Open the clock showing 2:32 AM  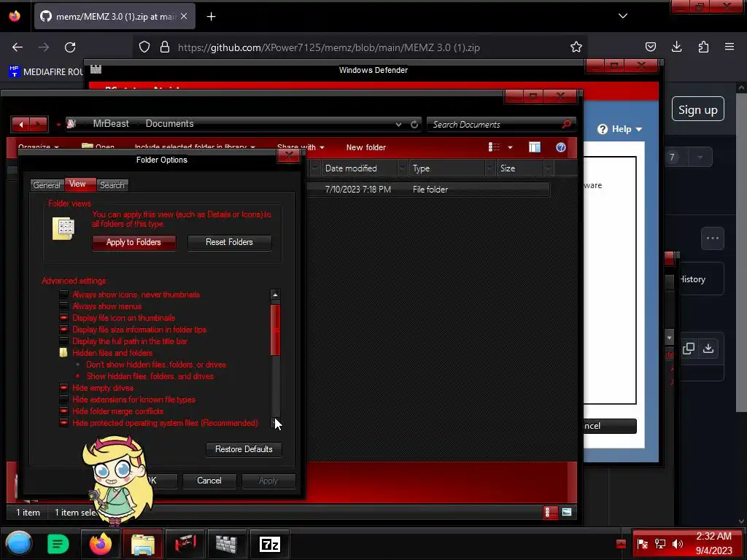(713, 543)
